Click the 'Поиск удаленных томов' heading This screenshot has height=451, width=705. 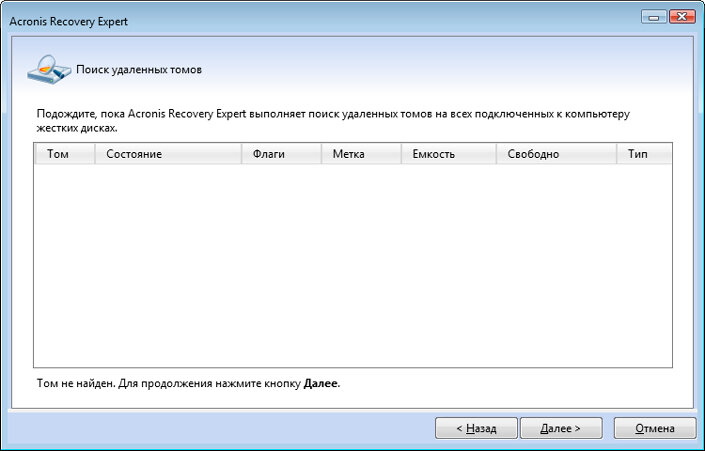(139, 70)
